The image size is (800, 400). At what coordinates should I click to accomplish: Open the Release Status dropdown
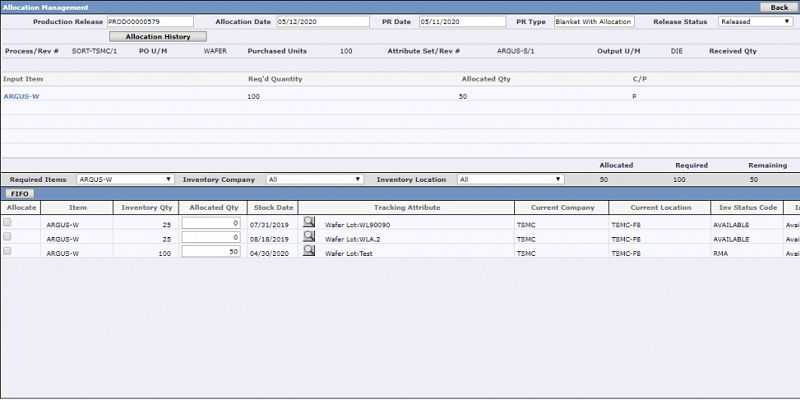[755, 21]
